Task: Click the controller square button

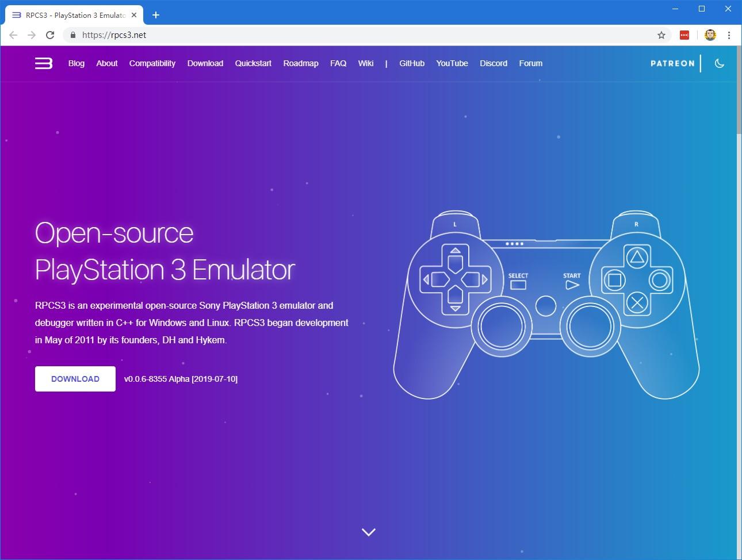Action: (614, 280)
